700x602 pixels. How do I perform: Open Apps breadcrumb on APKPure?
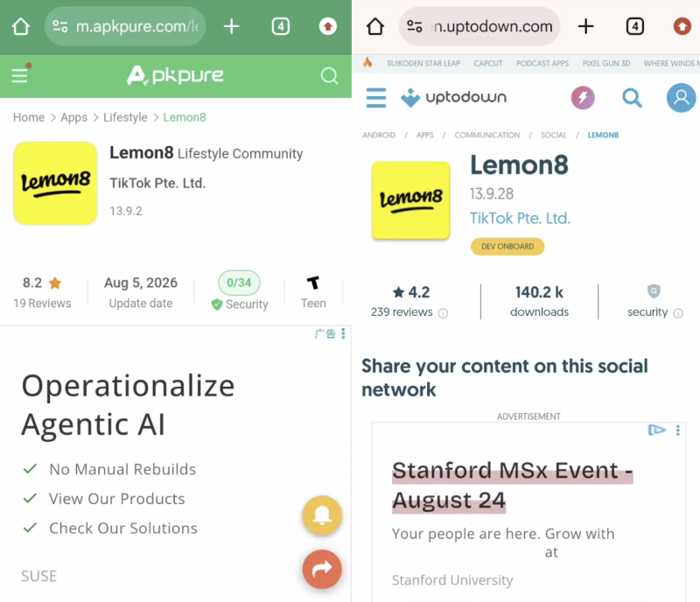coord(73,117)
